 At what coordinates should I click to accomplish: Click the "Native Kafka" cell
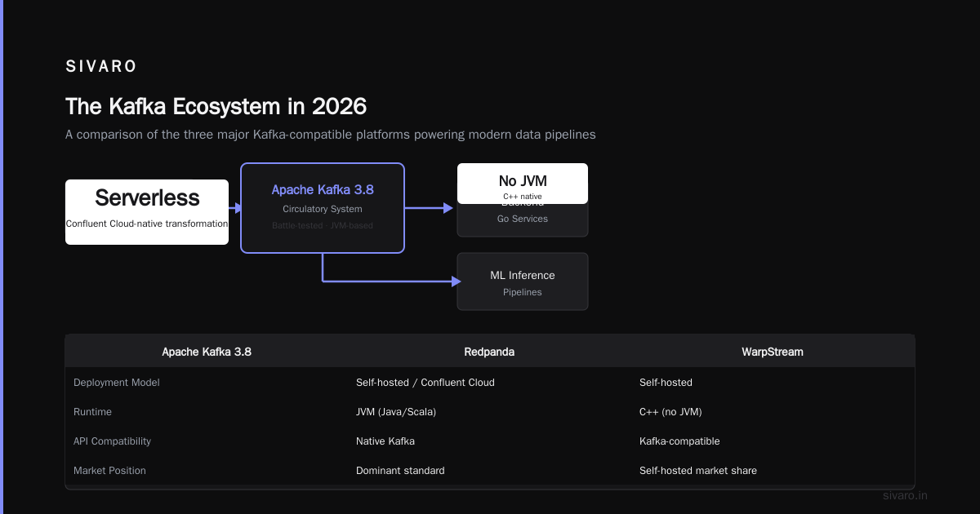385,441
